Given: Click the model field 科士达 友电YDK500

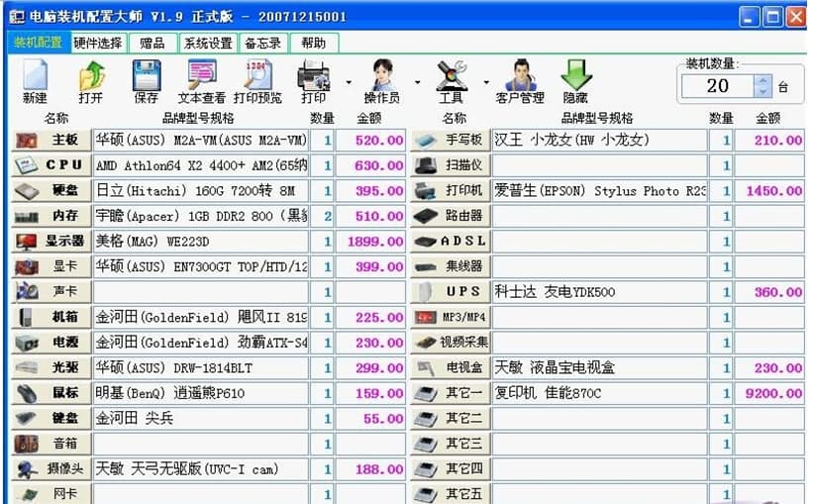Looking at the screenshot, I should tap(599, 292).
